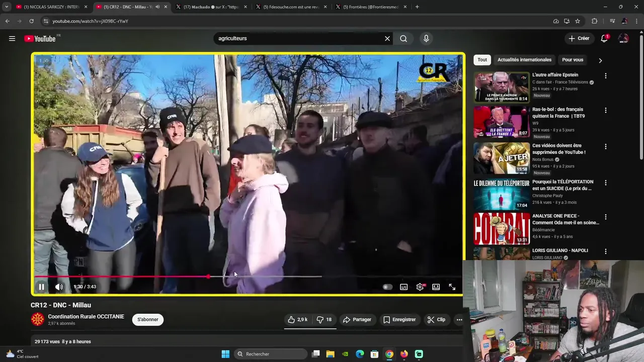Open Windows Start menu
Image resolution: width=644 pixels, height=362 pixels.
(225, 354)
